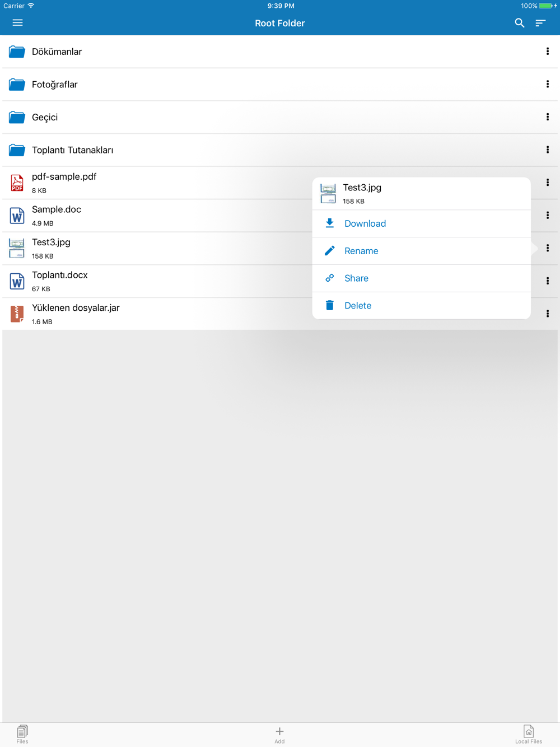The image size is (560, 747).
Task: Click the Root Folder title
Action: pos(280,23)
